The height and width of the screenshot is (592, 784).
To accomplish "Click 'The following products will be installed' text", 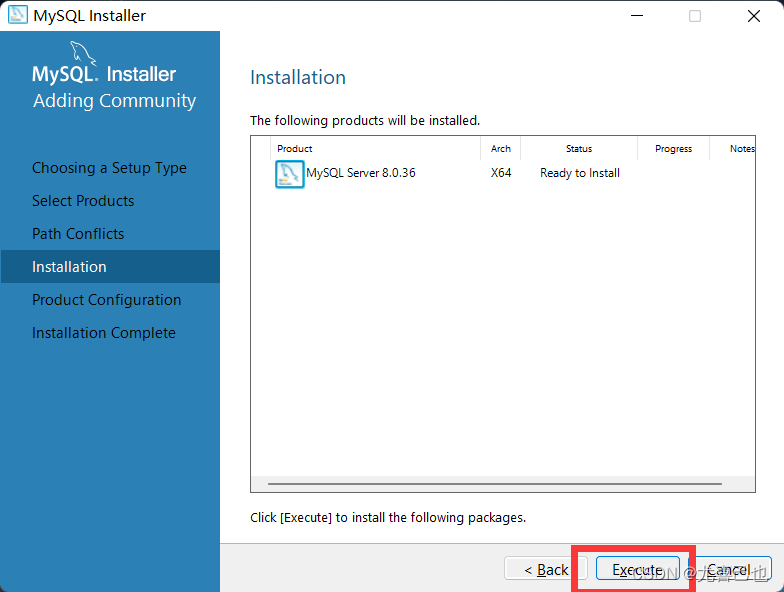I will coord(364,120).
